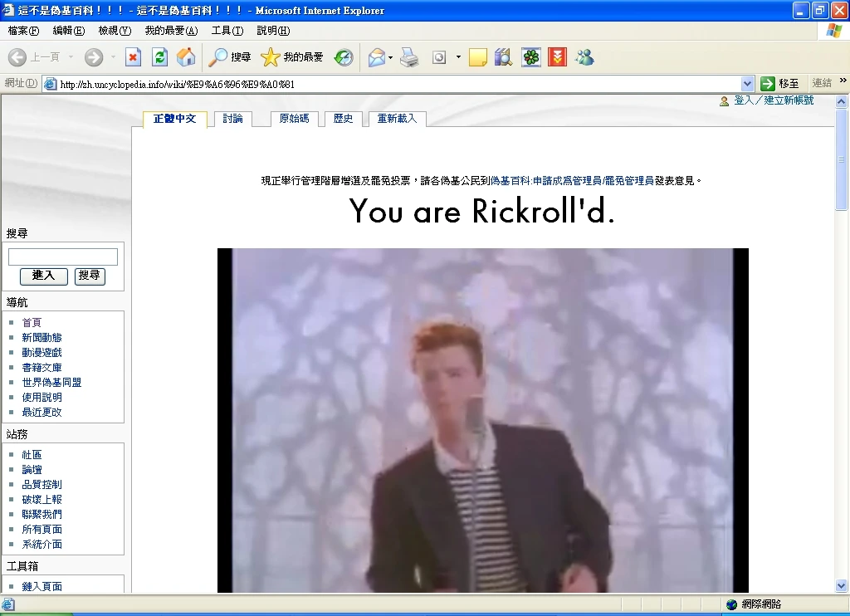The width and height of the screenshot is (850, 616).
Task: Switch to the 歷史 tab
Action: 343,119
